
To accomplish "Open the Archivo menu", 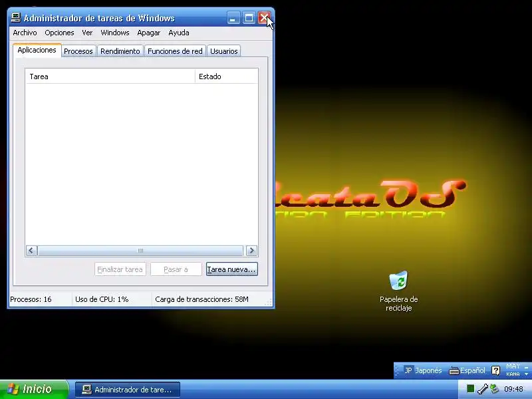I will (x=25, y=33).
